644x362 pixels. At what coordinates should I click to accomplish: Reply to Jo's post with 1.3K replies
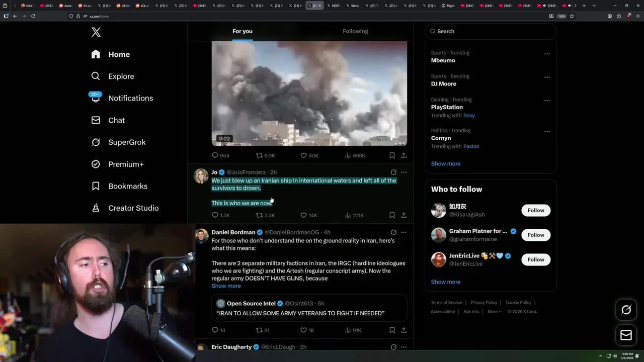(220, 215)
